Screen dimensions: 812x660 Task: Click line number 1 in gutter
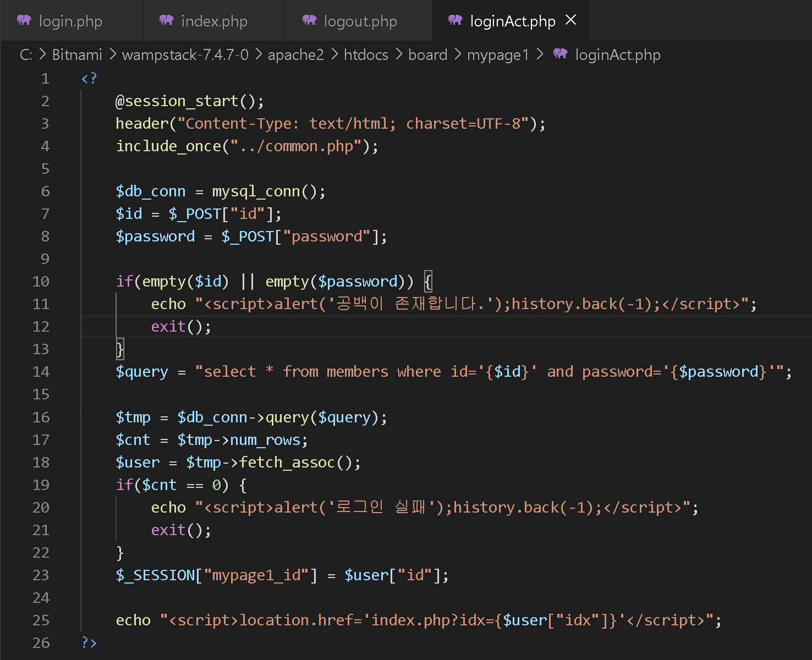click(x=45, y=79)
